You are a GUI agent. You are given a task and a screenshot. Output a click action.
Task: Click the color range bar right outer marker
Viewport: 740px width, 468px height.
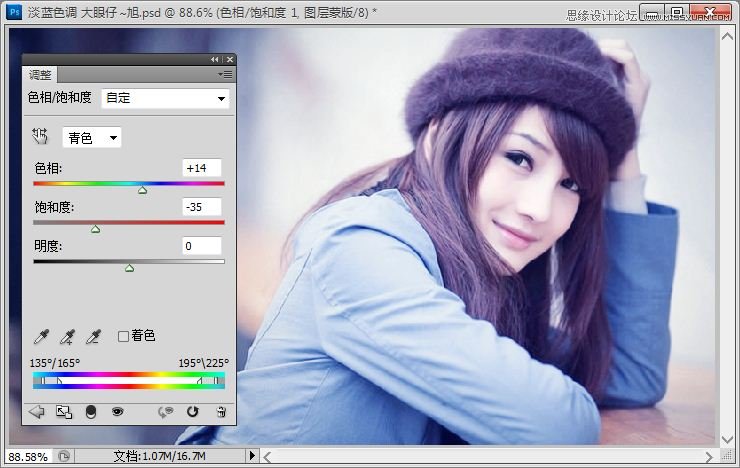tap(216, 380)
